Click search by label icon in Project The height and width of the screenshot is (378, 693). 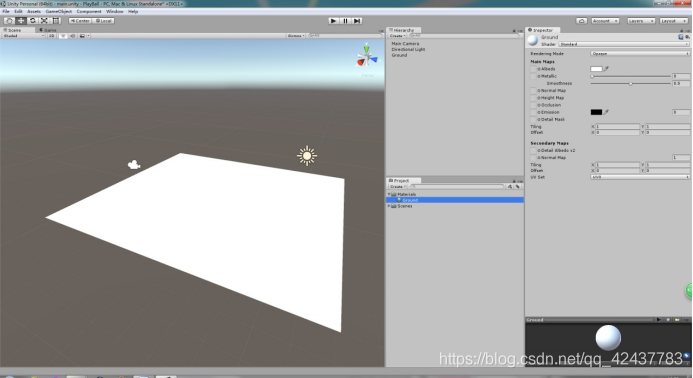coord(518,187)
